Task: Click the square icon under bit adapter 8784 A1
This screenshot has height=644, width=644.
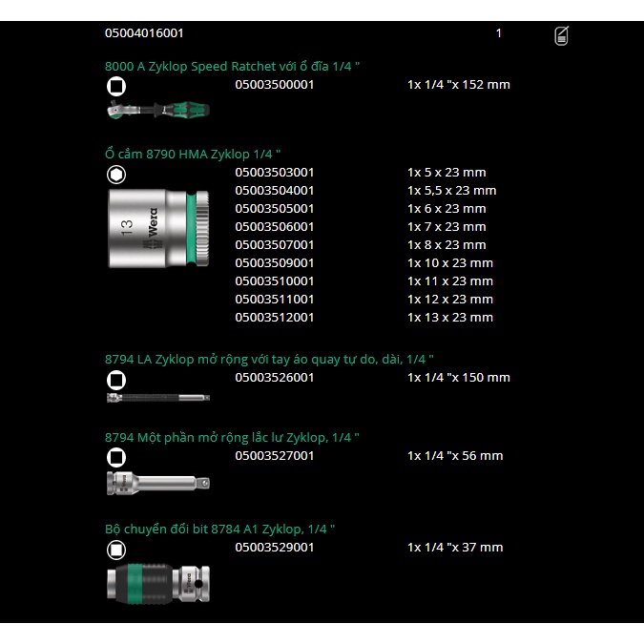Action: click(115, 549)
